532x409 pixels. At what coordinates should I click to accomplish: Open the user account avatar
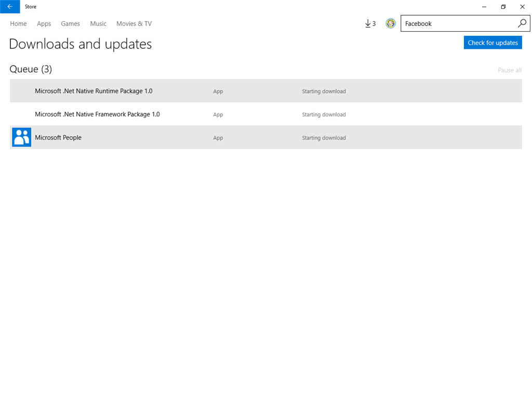[x=391, y=23]
